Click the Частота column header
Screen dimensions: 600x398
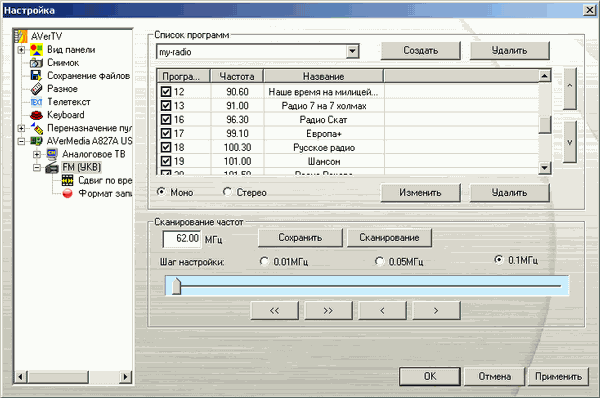[237, 76]
